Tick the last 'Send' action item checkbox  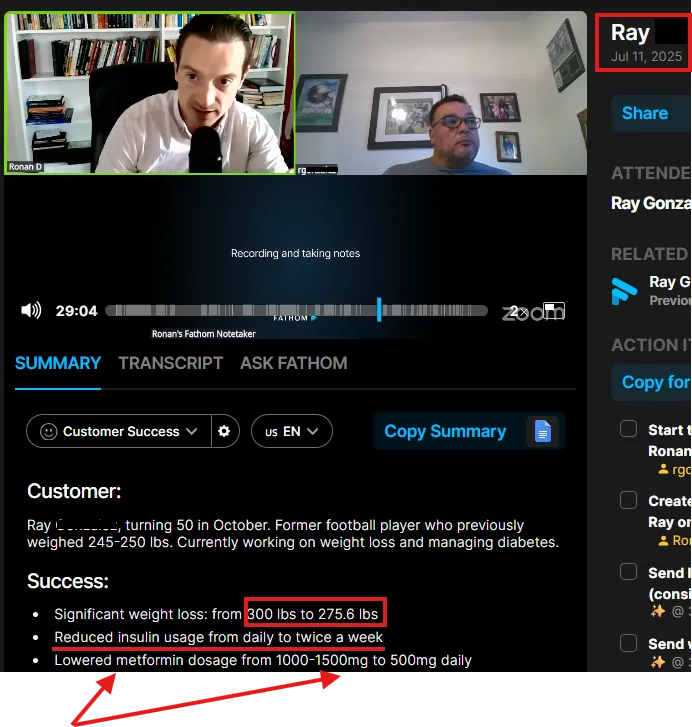(629, 643)
